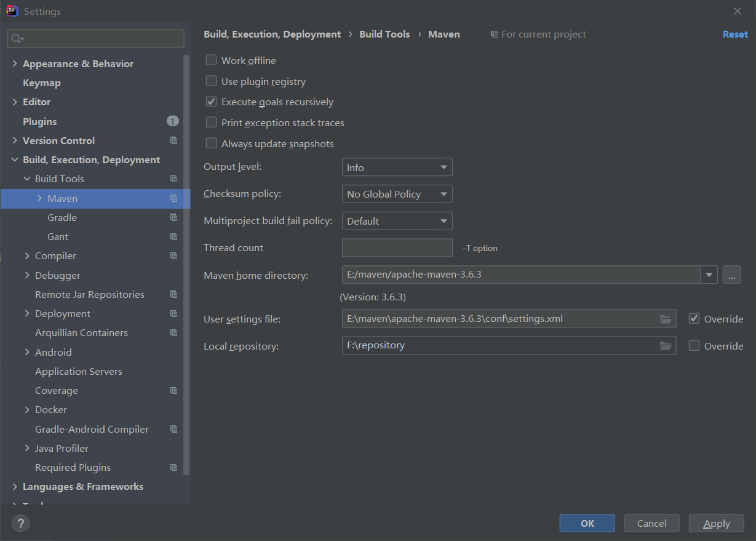Screen dimensions: 756x541
Task: Expand the Debugger node
Action: 27,275
